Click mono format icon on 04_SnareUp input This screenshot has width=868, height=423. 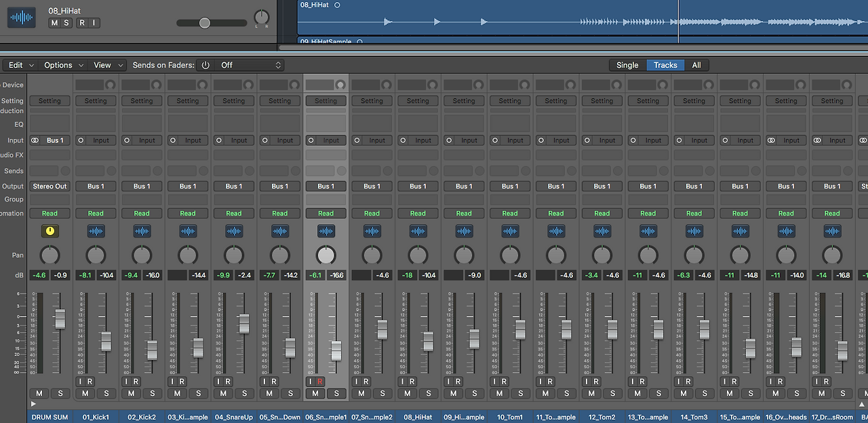(219, 140)
